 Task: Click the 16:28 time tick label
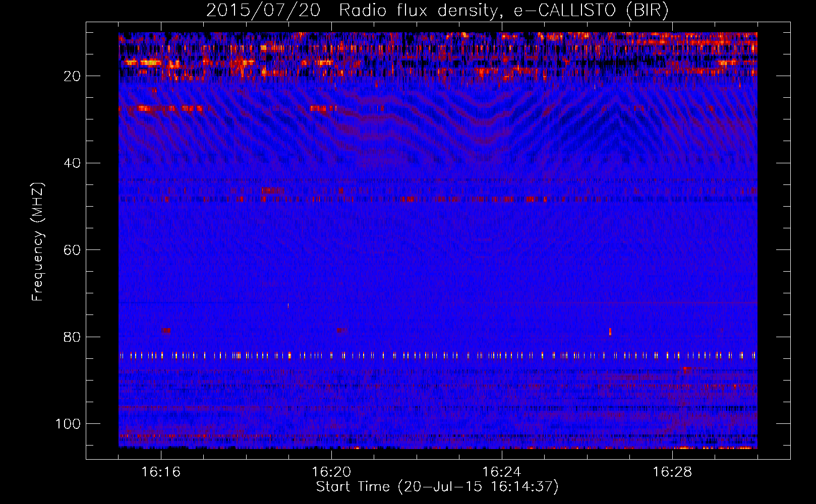coord(672,472)
